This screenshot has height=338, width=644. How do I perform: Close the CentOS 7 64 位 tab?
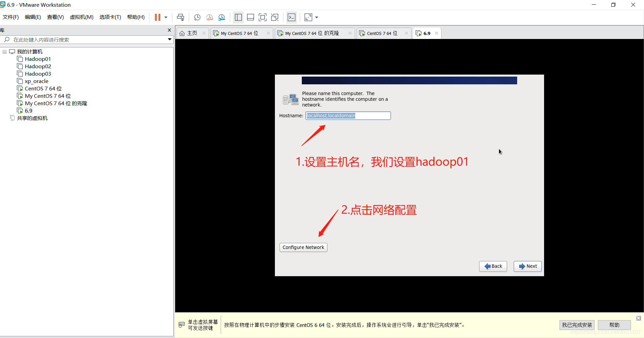(406, 33)
